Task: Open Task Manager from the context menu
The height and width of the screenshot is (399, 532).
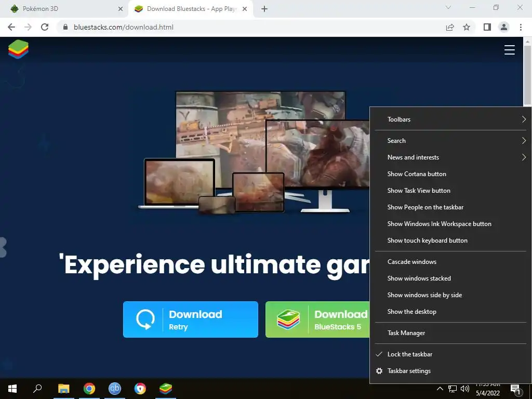Action: pyautogui.click(x=450, y=333)
